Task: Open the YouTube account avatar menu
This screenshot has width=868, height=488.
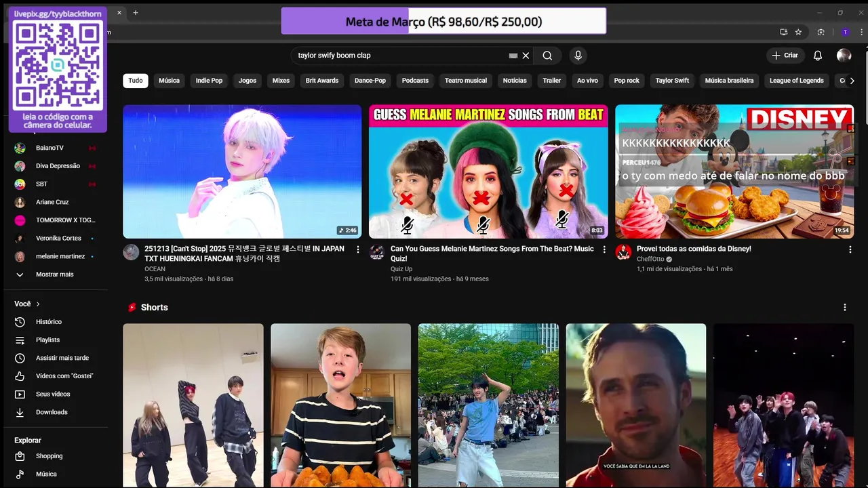Action: 844,56
